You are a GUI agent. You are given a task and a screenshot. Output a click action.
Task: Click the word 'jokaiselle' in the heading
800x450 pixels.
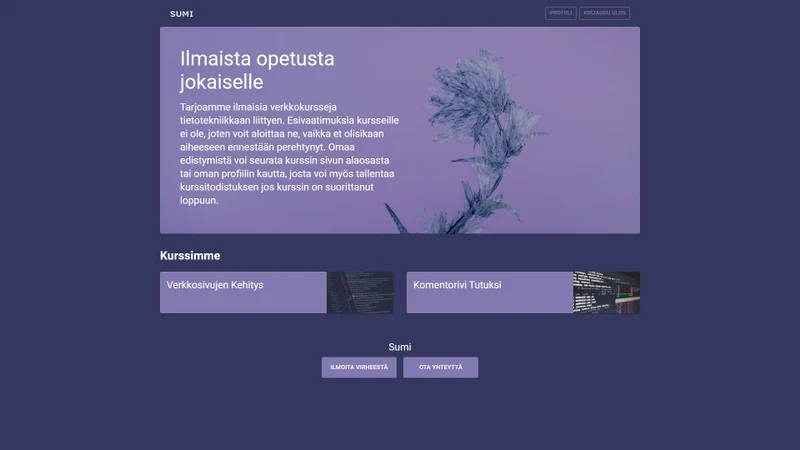[221, 82]
